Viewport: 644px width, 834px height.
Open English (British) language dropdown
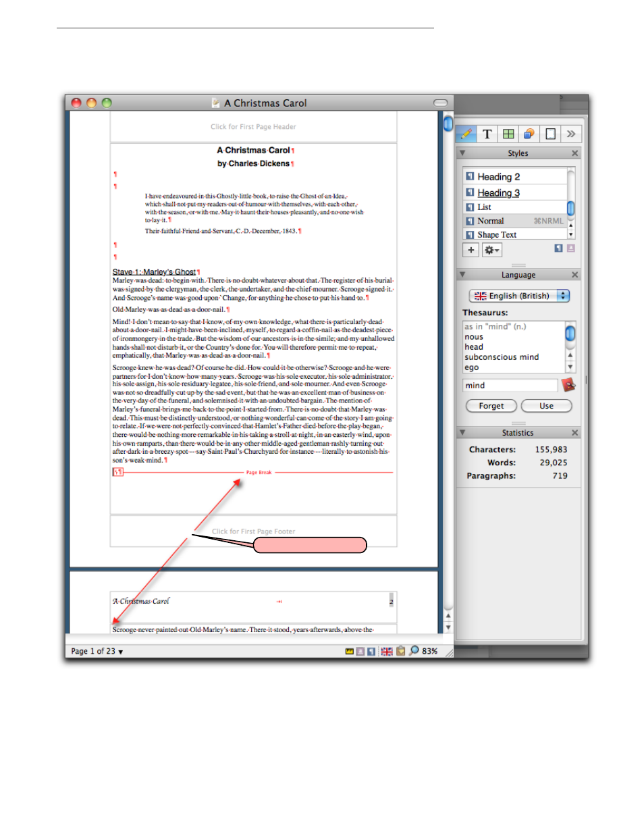(520, 296)
